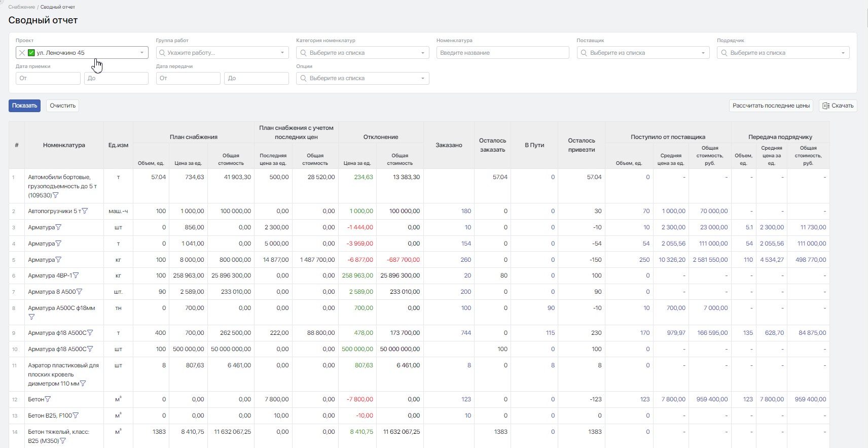Click filter icon on Автомобили бортовые row
868x448 pixels.
pos(56,195)
